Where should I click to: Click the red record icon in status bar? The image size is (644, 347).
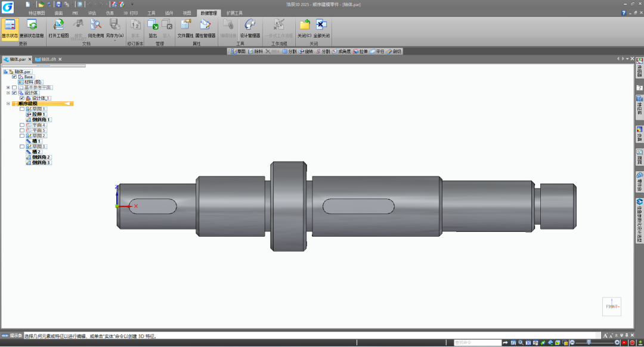coord(632,342)
